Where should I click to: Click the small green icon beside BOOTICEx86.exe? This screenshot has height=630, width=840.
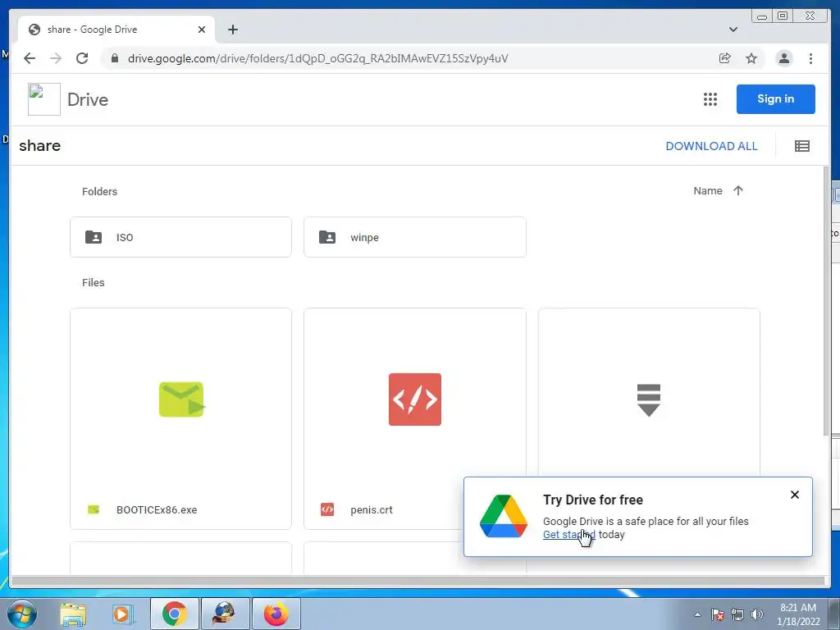click(94, 509)
